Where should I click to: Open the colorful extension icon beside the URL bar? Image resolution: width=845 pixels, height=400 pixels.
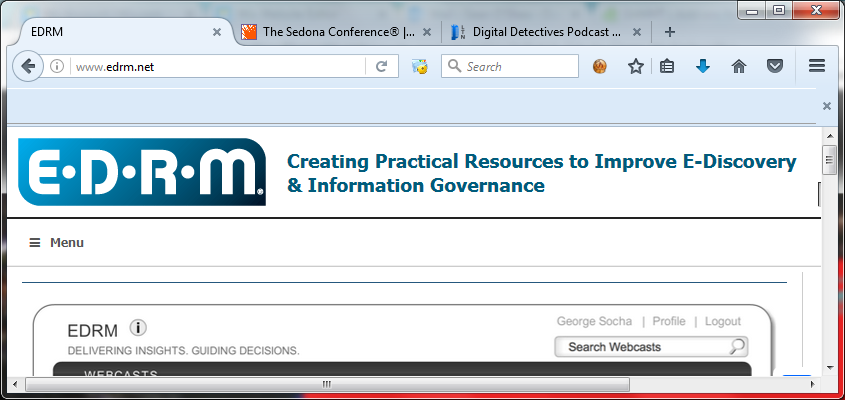[419, 66]
